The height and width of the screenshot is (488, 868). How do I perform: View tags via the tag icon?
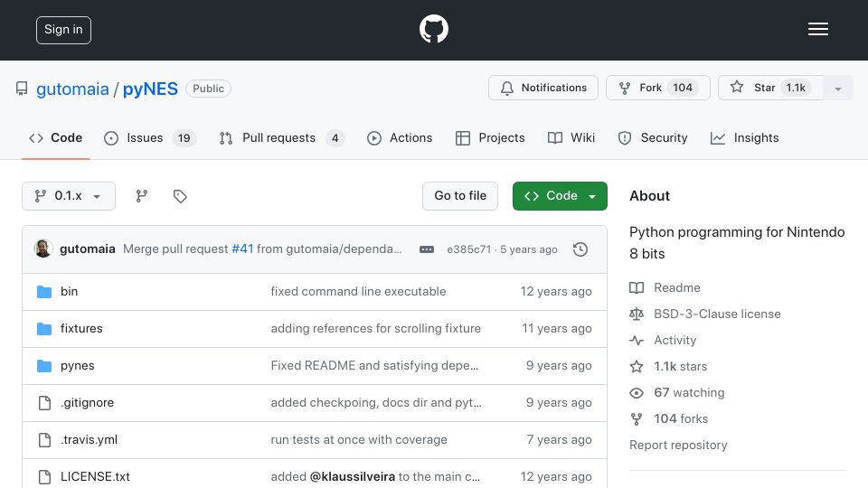(x=180, y=196)
